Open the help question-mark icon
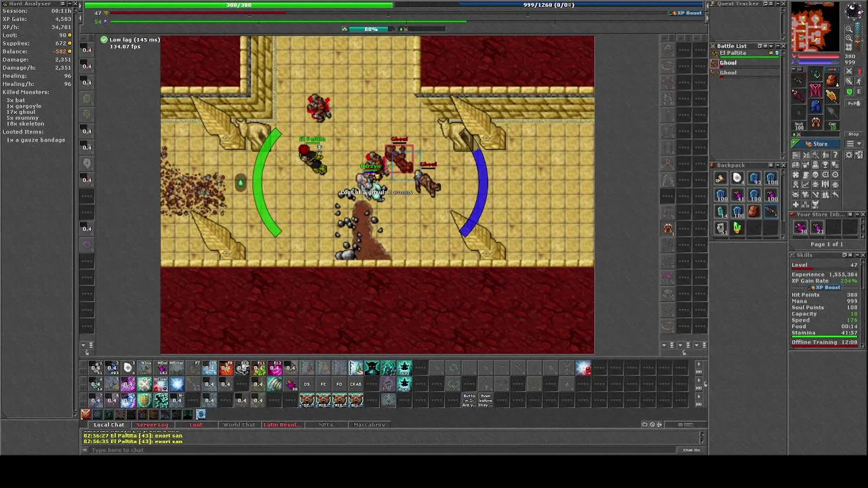Image resolution: width=868 pixels, height=488 pixels. tap(835, 155)
